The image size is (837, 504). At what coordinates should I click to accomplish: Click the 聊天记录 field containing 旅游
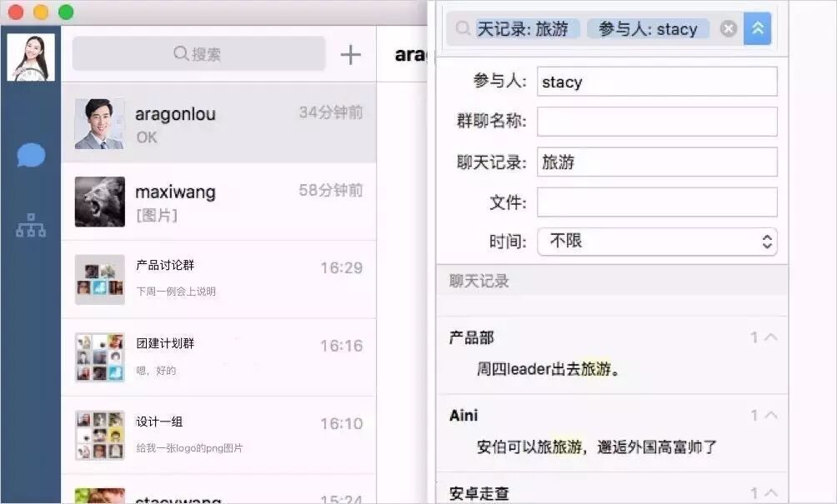pyautogui.click(x=657, y=162)
